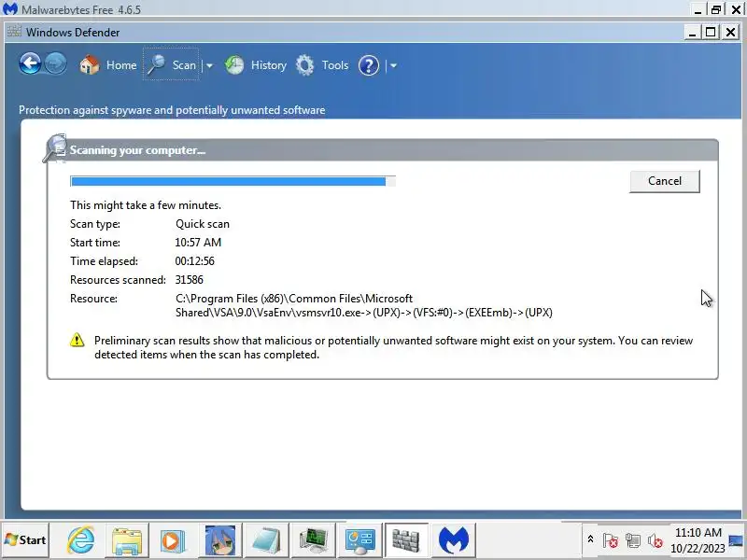Switch to Windows Defender taskbar button
The width and height of the screenshot is (747, 560).
[406, 540]
